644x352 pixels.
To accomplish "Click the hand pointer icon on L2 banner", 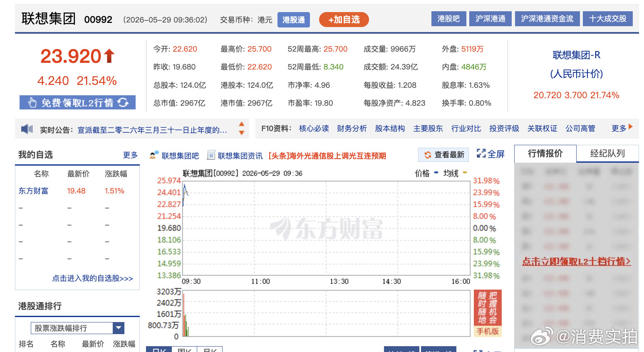I will 32,102.
